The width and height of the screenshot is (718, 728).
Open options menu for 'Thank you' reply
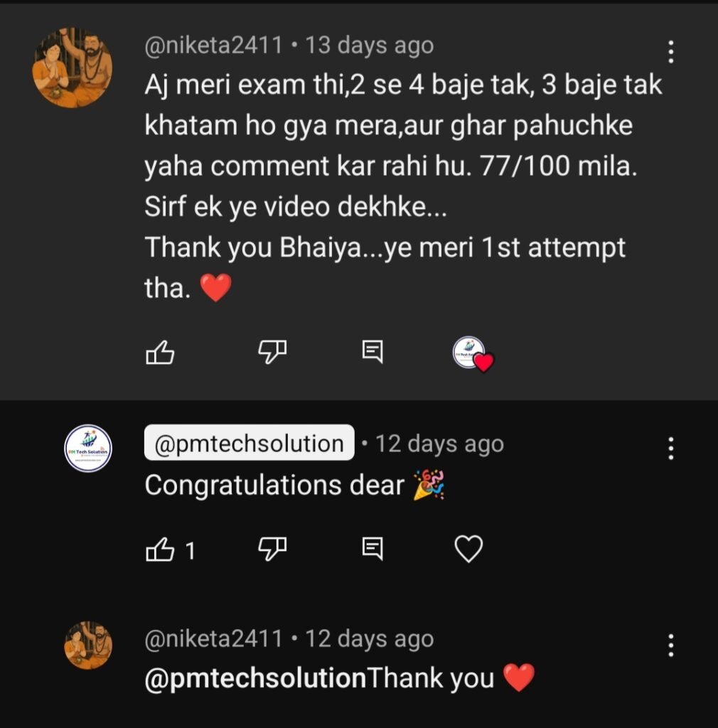[670, 645]
